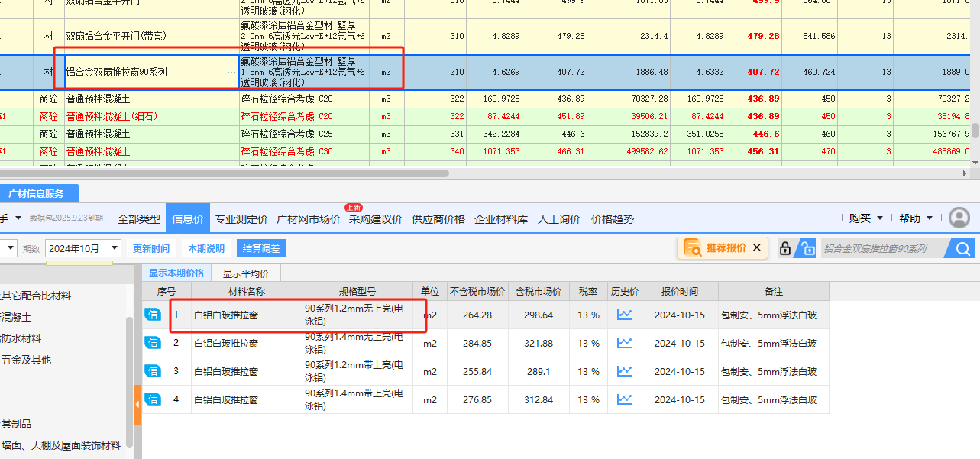980x459 pixels.
Task: Open the 采购建议价 tab
Action: (x=376, y=219)
